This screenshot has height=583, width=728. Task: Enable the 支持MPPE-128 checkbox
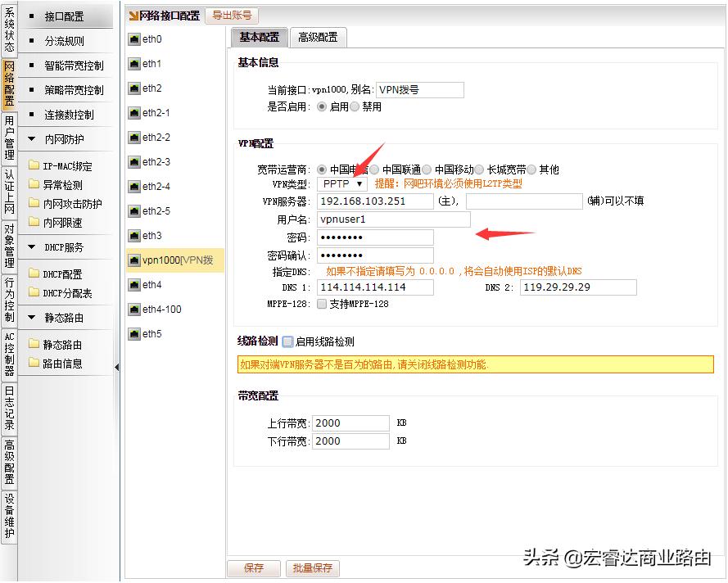point(320,305)
